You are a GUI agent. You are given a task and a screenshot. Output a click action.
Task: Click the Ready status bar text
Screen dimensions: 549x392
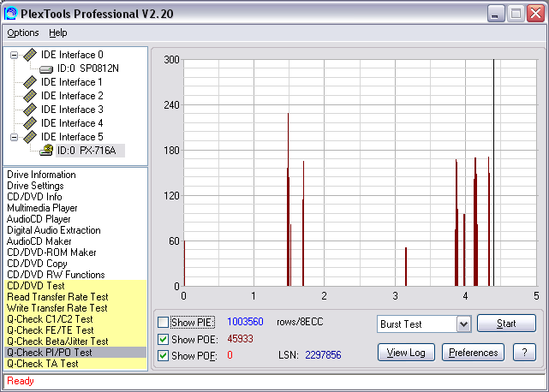pos(21,381)
